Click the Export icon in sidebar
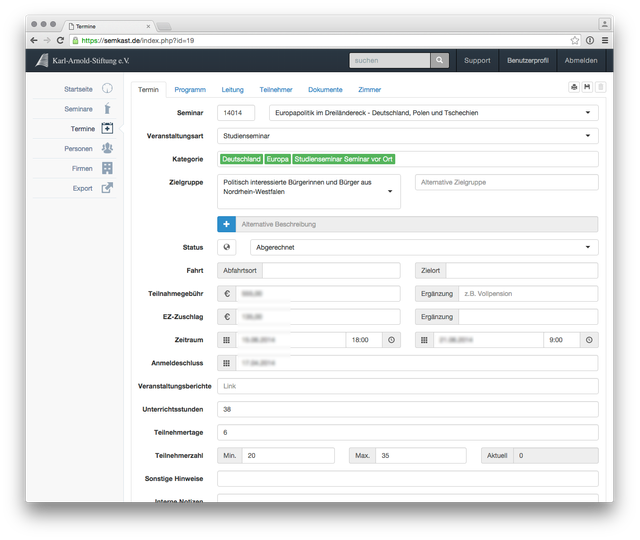640x540 pixels. click(107, 188)
